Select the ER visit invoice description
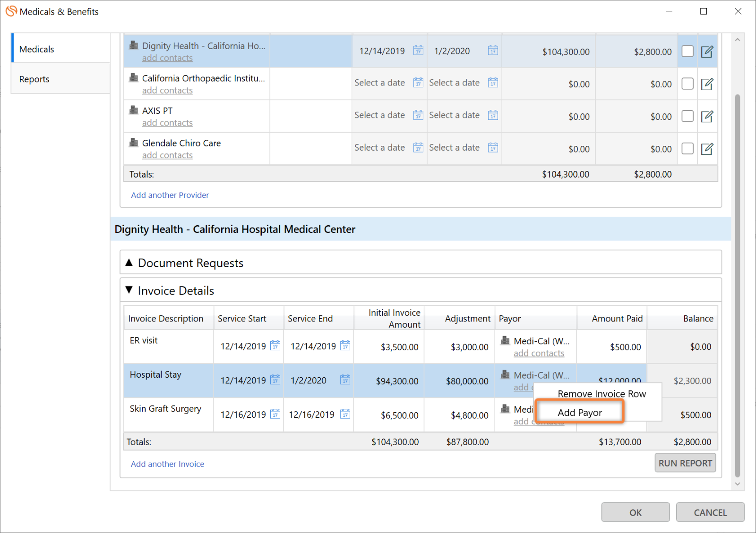The width and height of the screenshot is (756, 533). click(x=144, y=340)
